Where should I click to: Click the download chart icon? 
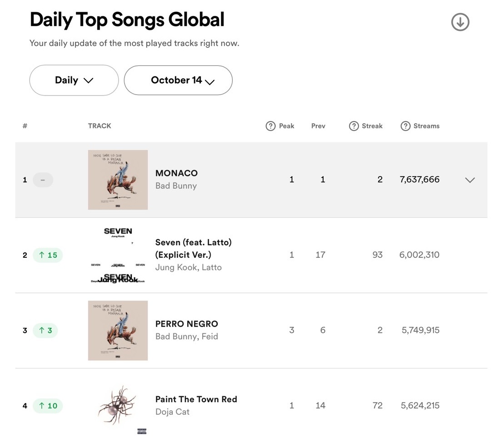(460, 22)
